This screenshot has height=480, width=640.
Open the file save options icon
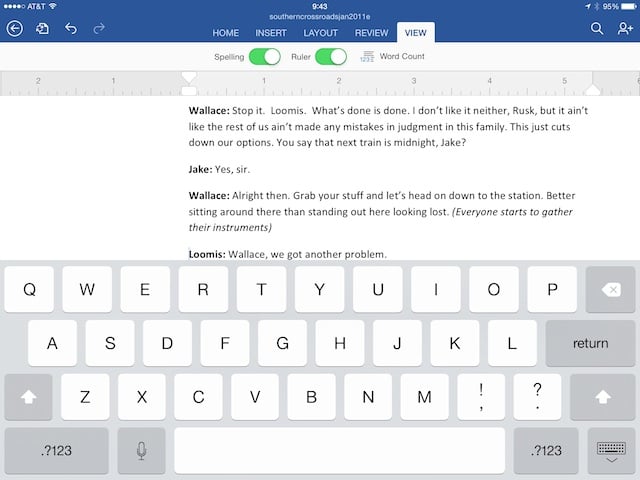tap(42, 29)
